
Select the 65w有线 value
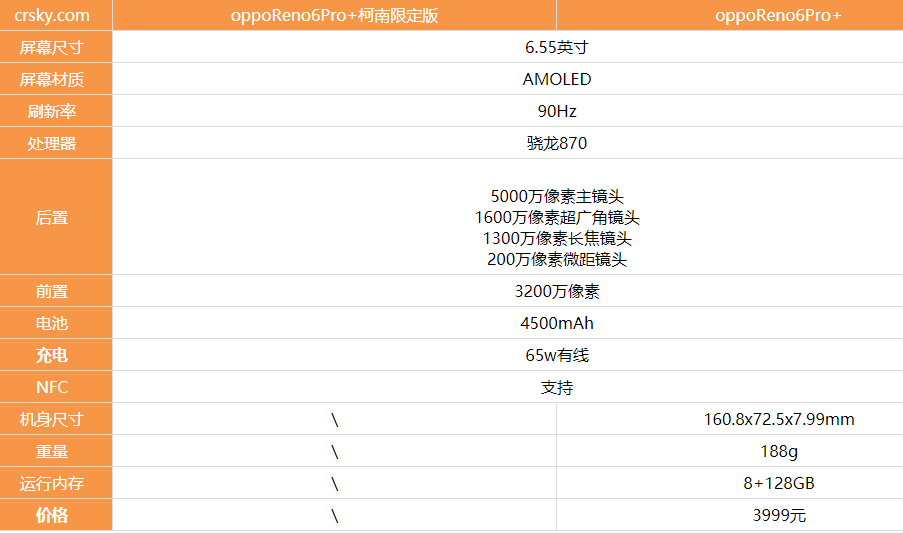coord(557,355)
